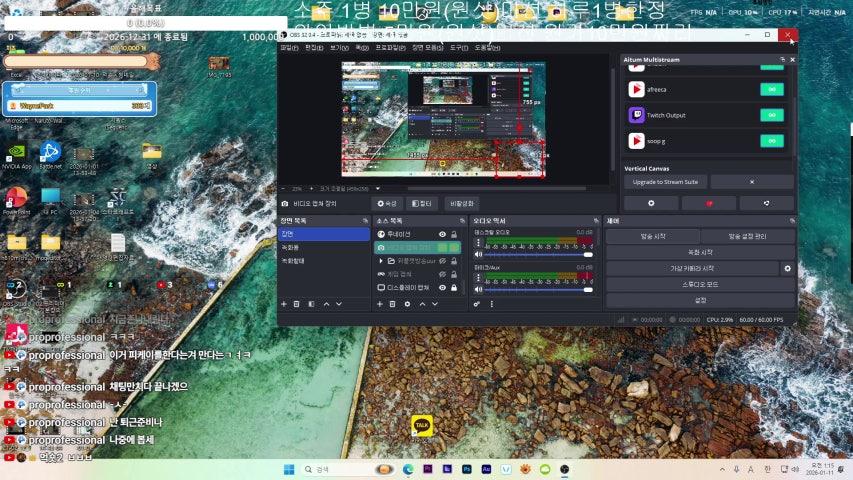Image resolution: width=853 pixels, height=480 pixels.
Task: Mute the desktop audio speaker icon
Action: (x=478, y=254)
